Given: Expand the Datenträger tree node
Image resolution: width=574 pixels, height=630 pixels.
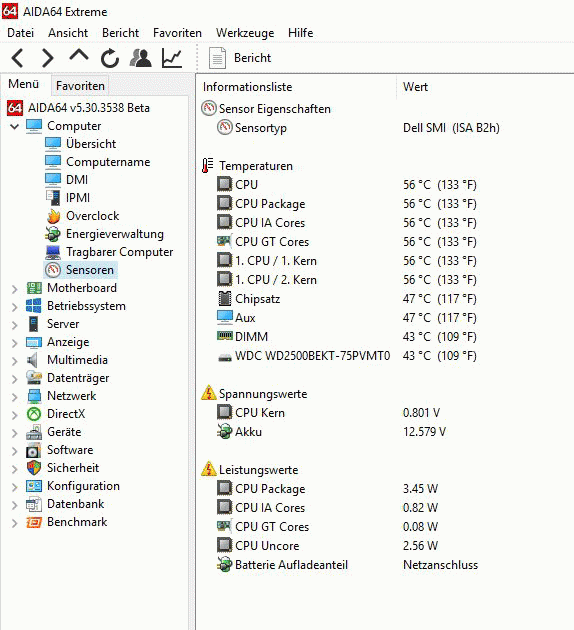Looking at the screenshot, I should coord(14,378).
